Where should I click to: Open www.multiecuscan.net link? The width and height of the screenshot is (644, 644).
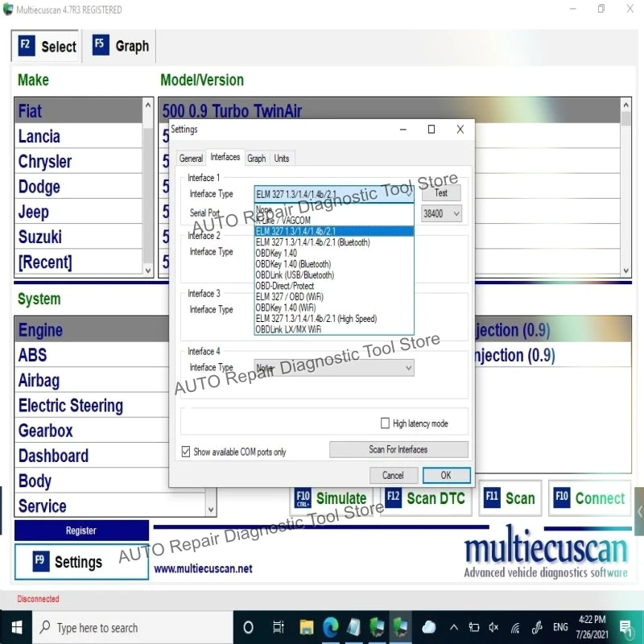(x=203, y=568)
